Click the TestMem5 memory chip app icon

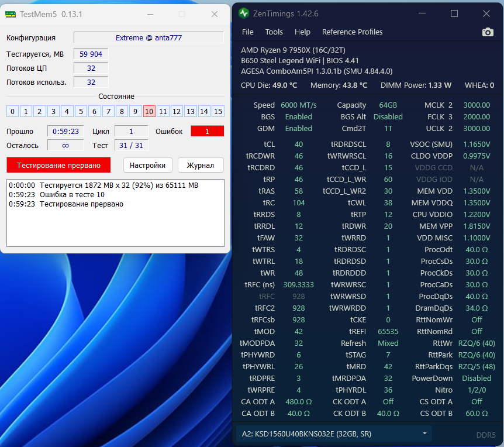point(11,14)
